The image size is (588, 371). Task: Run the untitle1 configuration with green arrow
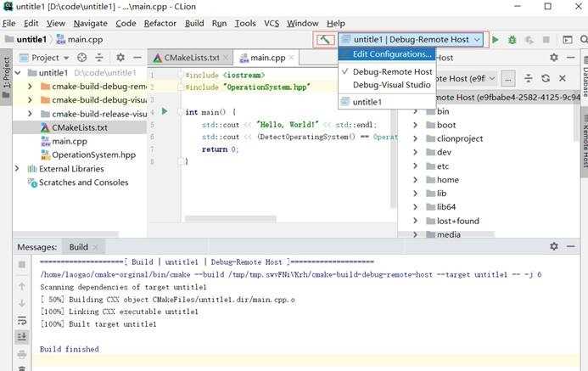pos(496,39)
